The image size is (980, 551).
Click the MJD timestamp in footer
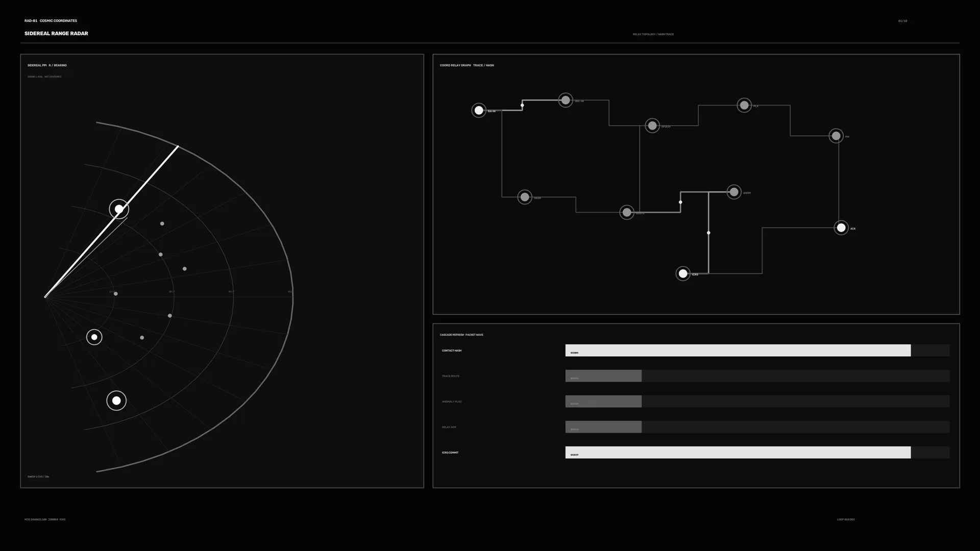pyautogui.click(x=45, y=519)
